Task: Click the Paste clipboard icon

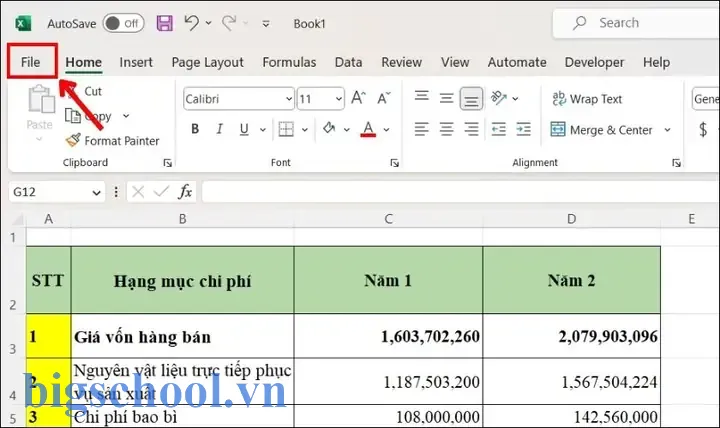Action: click(41, 99)
